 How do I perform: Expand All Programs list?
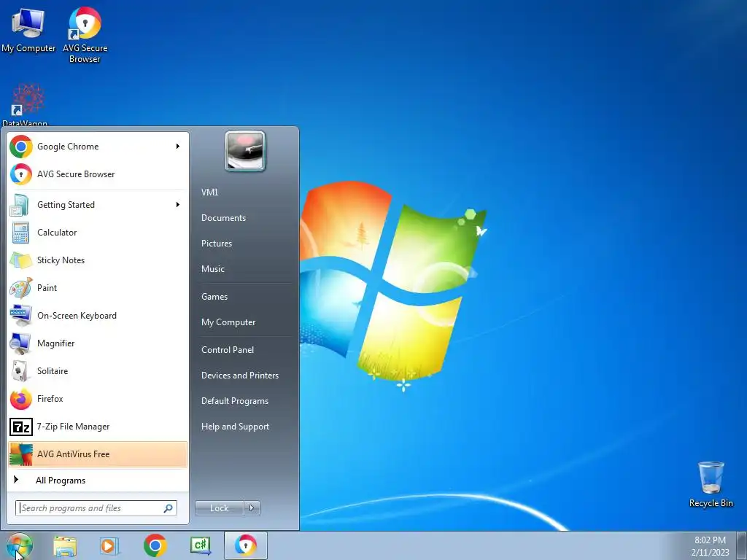(x=98, y=481)
